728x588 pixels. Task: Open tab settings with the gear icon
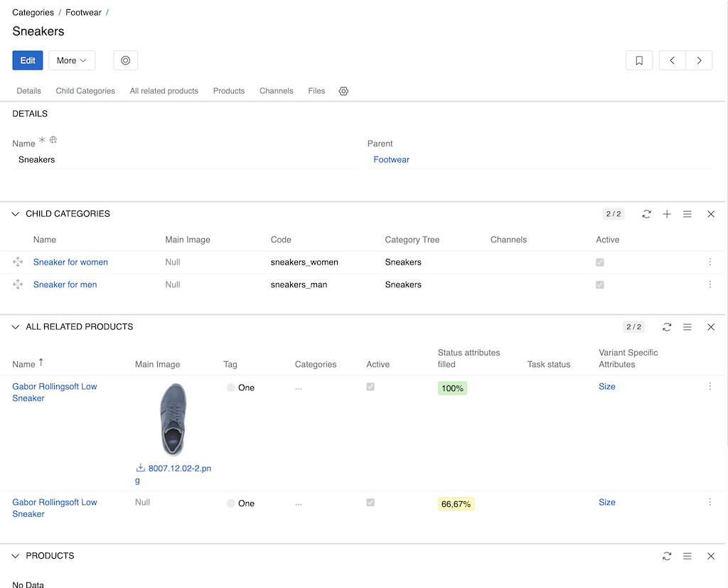(x=343, y=91)
